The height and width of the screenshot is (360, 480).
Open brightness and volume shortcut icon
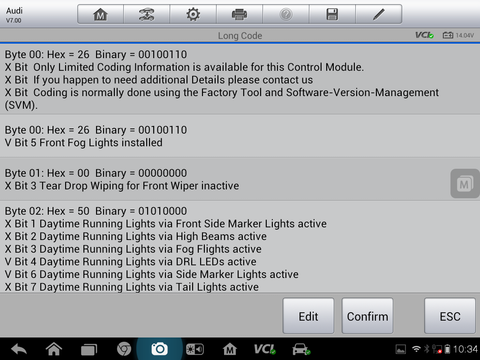[195, 349]
